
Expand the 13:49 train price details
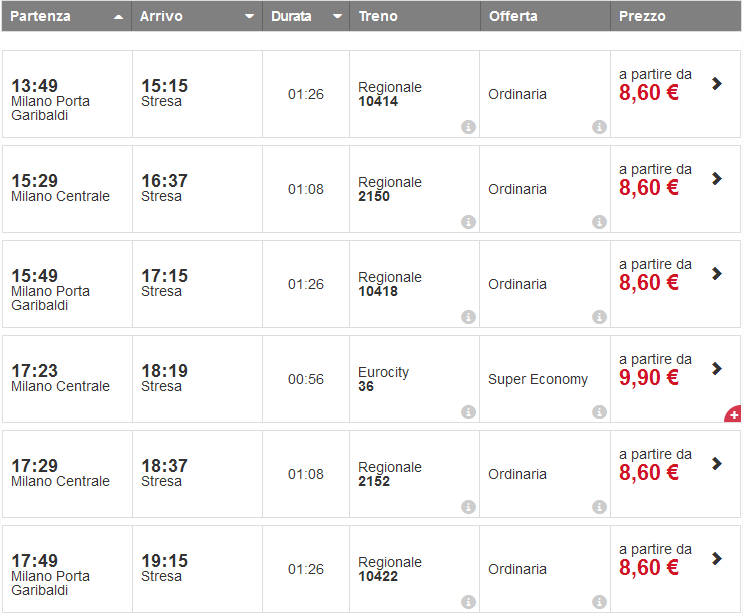tap(717, 84)
